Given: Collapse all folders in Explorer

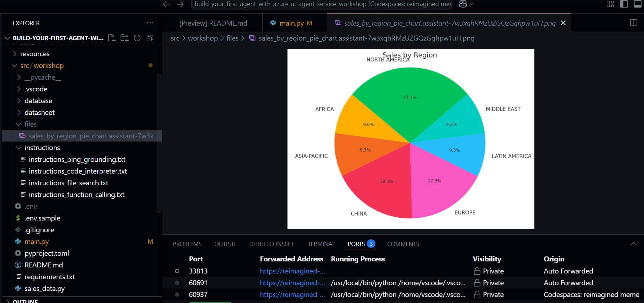Looking at the screenshot, I should coord(150,38).
